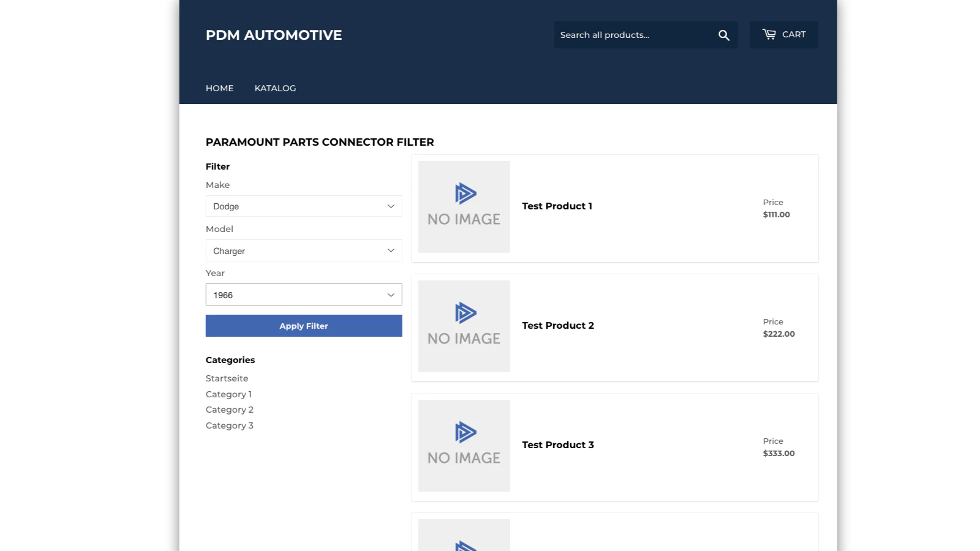Open the Test Product 2 title
The width and height of the screenshot is (980, 551).
[x=557, y=326]
